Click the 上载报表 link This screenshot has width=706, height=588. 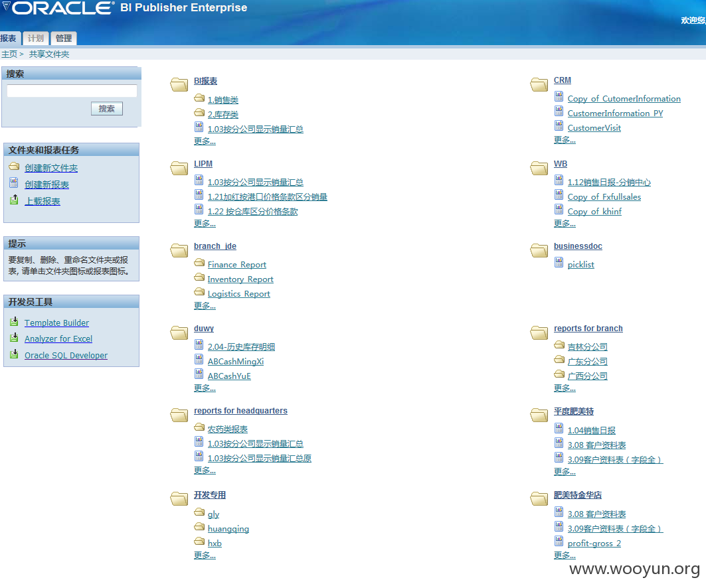tap(43, 201)
